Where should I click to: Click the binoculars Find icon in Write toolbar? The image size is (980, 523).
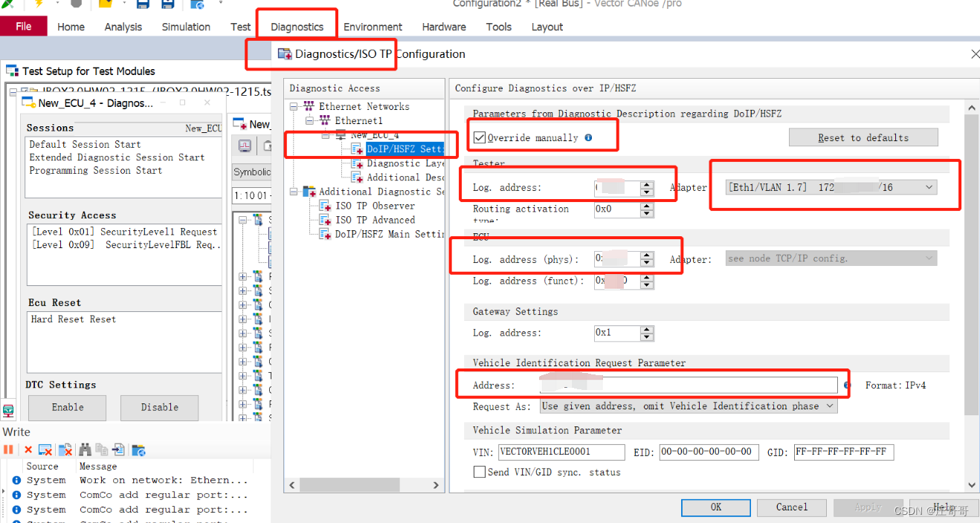(86, 449)
